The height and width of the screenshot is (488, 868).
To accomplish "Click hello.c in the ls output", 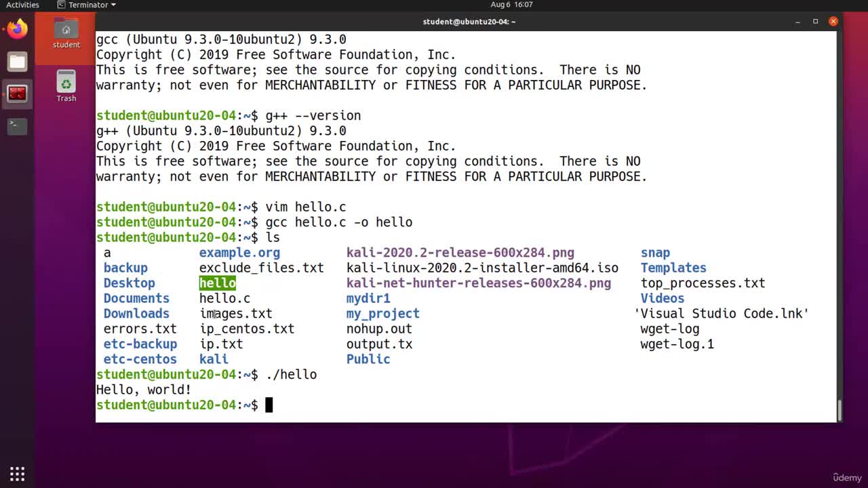I will (x=224, y=298).
